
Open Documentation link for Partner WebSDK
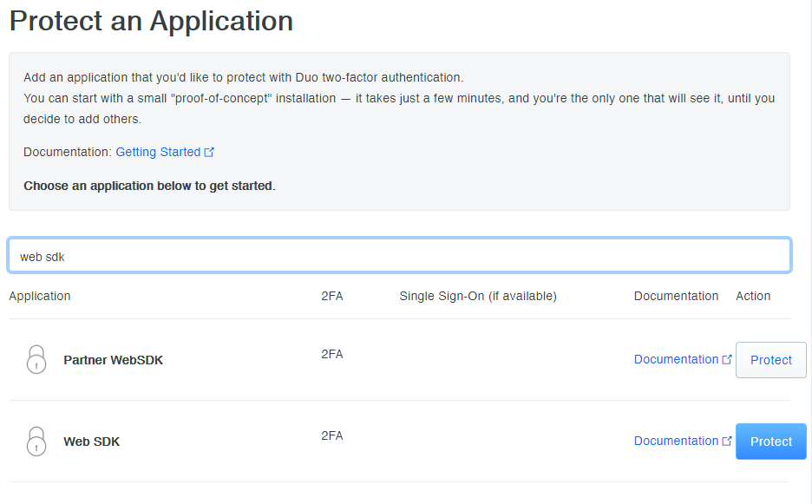point(676,359)
